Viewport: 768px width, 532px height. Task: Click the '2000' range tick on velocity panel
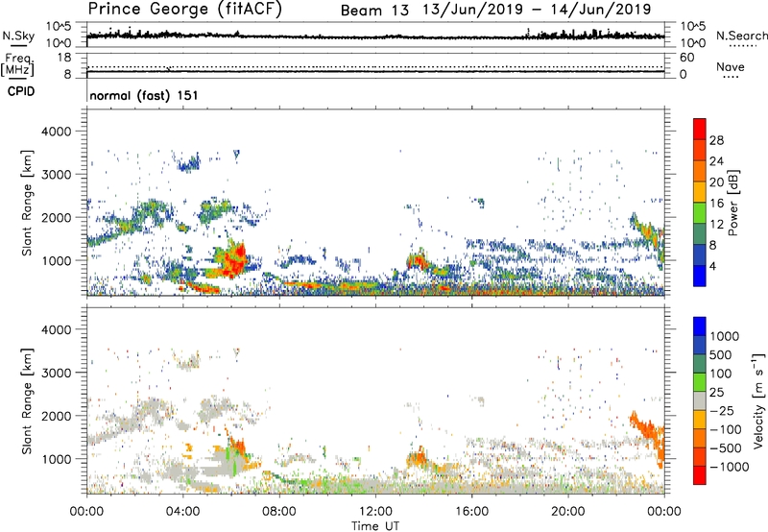(56, 416)
